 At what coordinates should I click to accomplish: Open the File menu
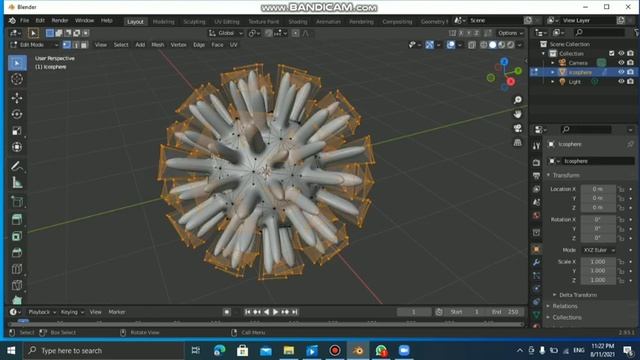(24, 20)
